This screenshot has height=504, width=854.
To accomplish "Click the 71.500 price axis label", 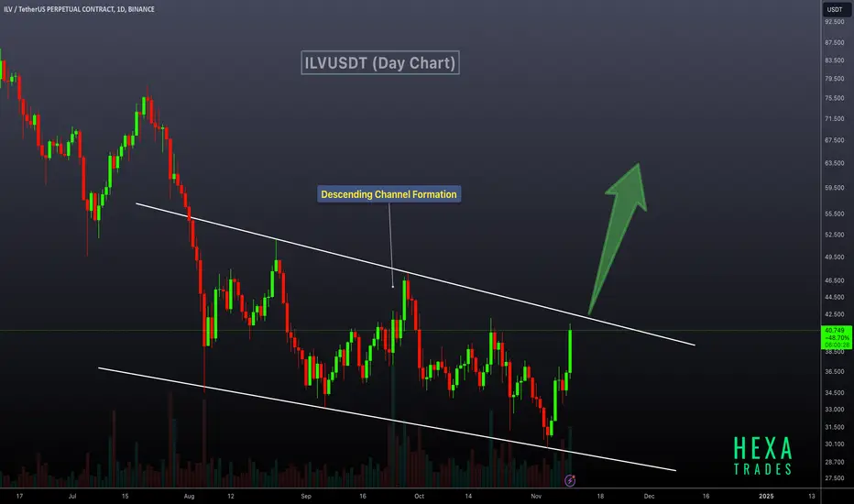I will (x=835, y=119).
